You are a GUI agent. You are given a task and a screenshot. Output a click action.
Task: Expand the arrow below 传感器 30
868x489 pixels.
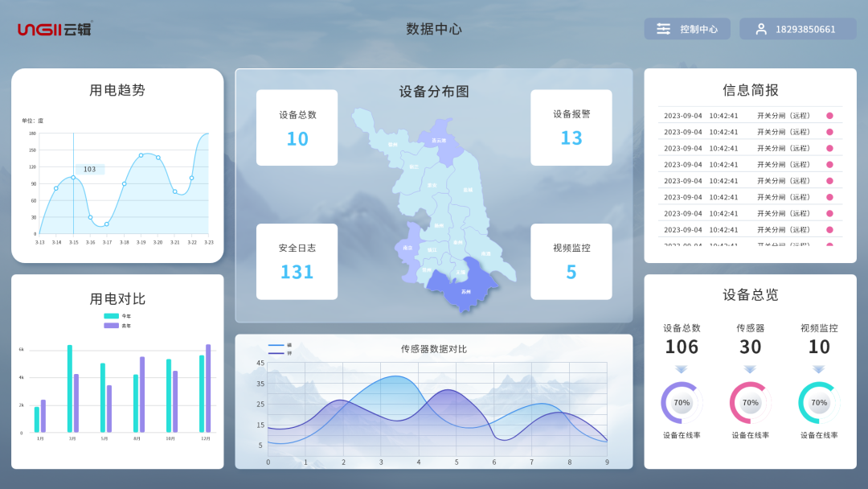750,368
